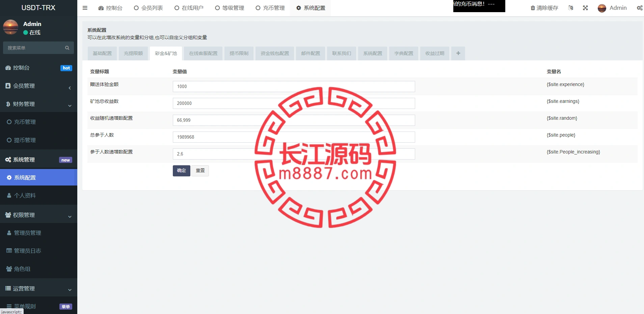Collapse 运营管理 sidebar menu
This screenshot has height=314, width=644.
click(x=38, y=289)
